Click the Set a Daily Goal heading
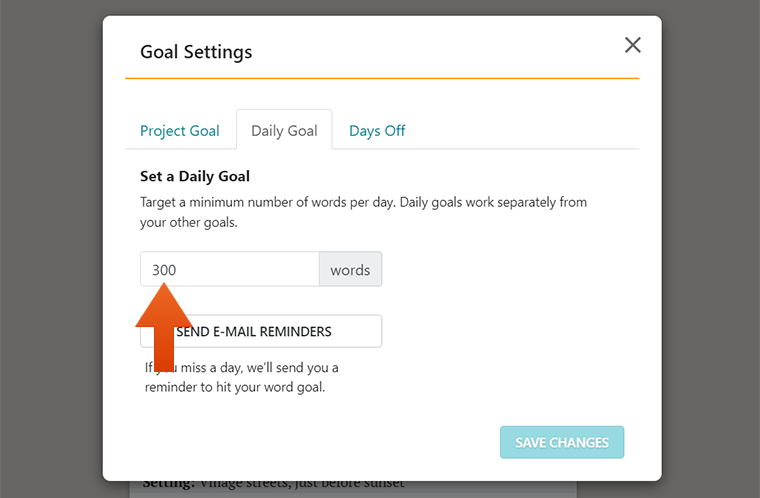 (195, 176)
